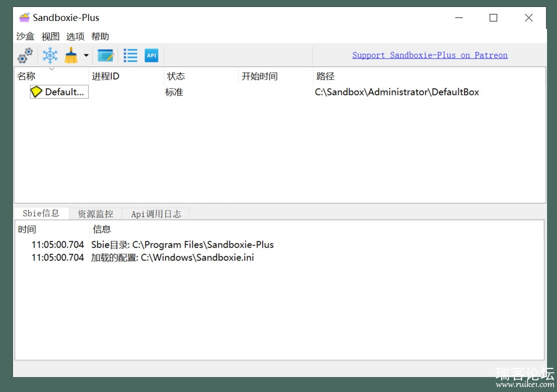Viewport: 557px width, 392px height.
Task: Click path C:\Sandbox\Administrator\DefaultBox
Action: click(x=397, y=92)
